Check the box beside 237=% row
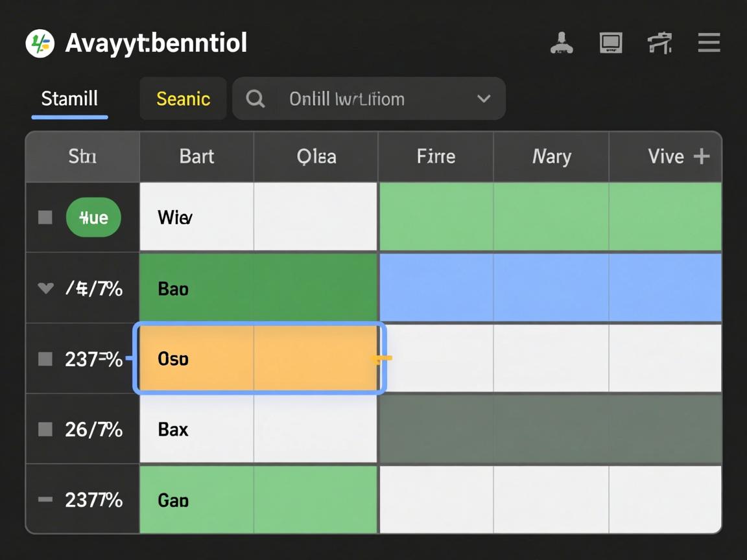 pos(45,358)
